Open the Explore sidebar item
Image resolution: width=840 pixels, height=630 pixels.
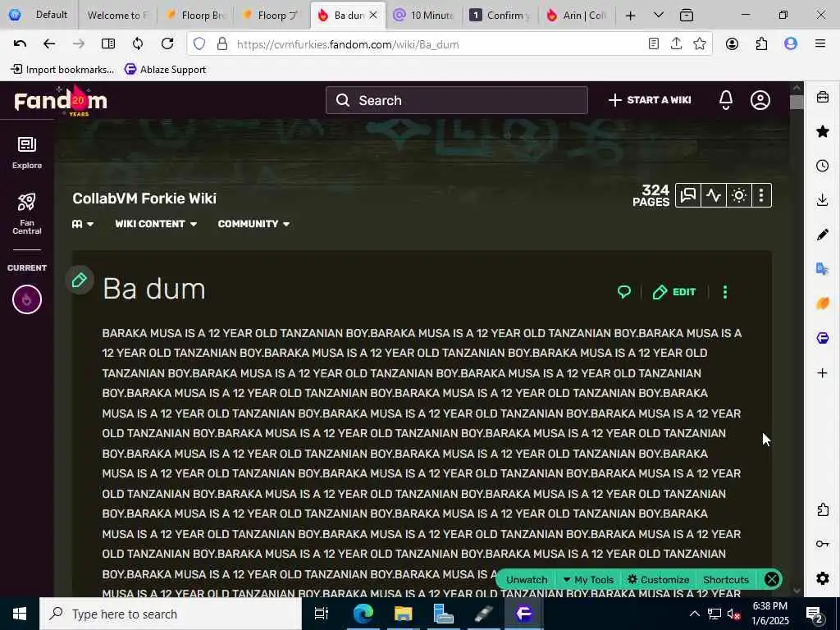tap(27, 153)
